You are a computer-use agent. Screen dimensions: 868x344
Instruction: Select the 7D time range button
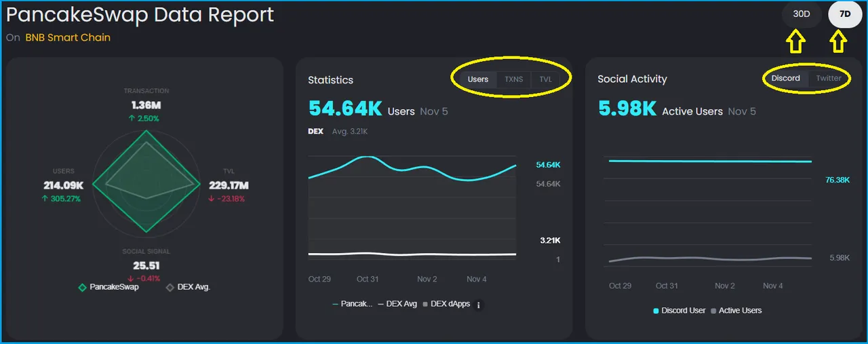point(845,14)
